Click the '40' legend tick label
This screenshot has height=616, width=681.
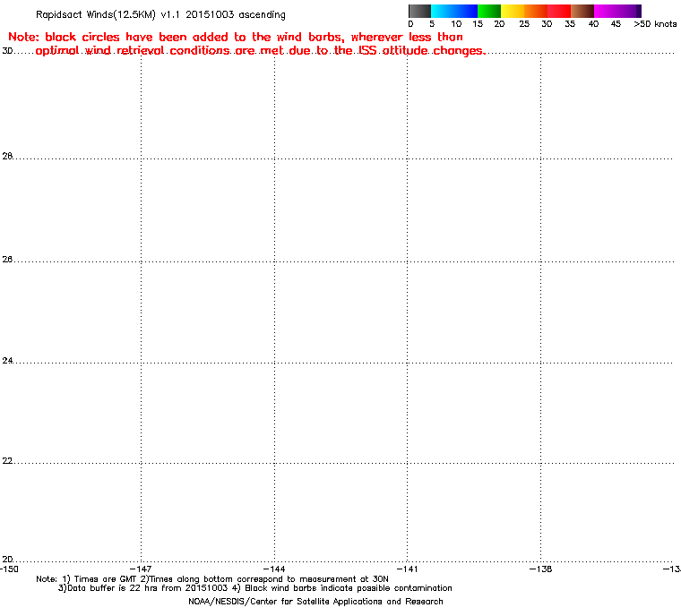(x=593, y=24)
